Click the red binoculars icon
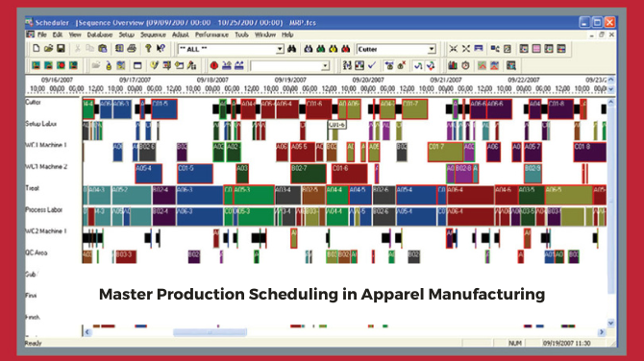The height and width of the screenshot is (361, 644). 345,49
